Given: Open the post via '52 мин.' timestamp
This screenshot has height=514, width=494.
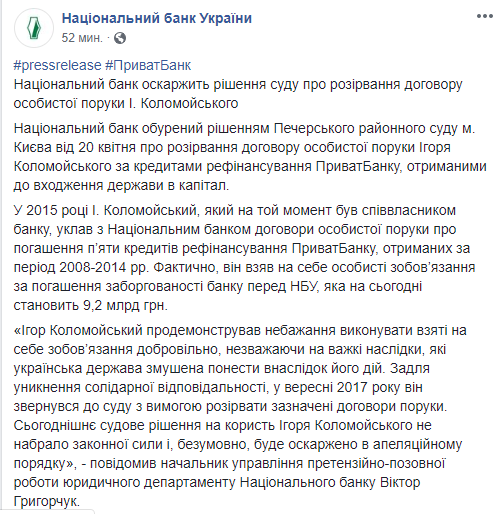Looking at the screenshot, I should [x=82, y=38].
